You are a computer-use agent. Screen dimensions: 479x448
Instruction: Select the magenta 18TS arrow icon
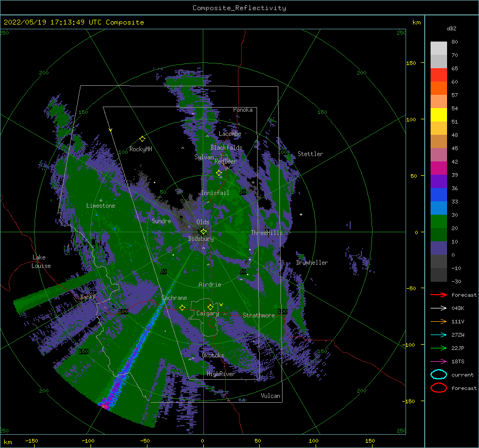[x=439, y=362]
